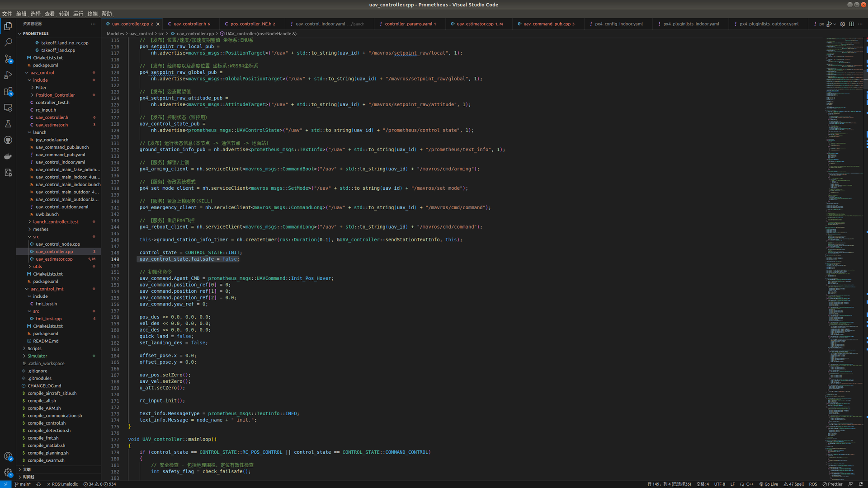This screenshot has width=868, height=488.
Task: Open the run button dropdown arrow
Action: [x=835, y=24]
